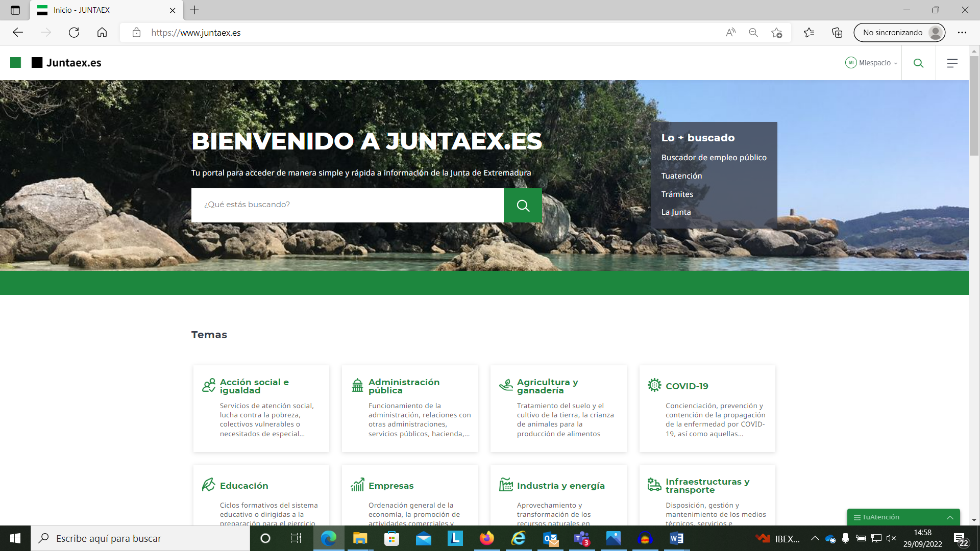Open the browser zoom magnifier icon
Image resolution: width=980 pixels, height=551 pixels.
pyautogui.click(x=753, y=33)
